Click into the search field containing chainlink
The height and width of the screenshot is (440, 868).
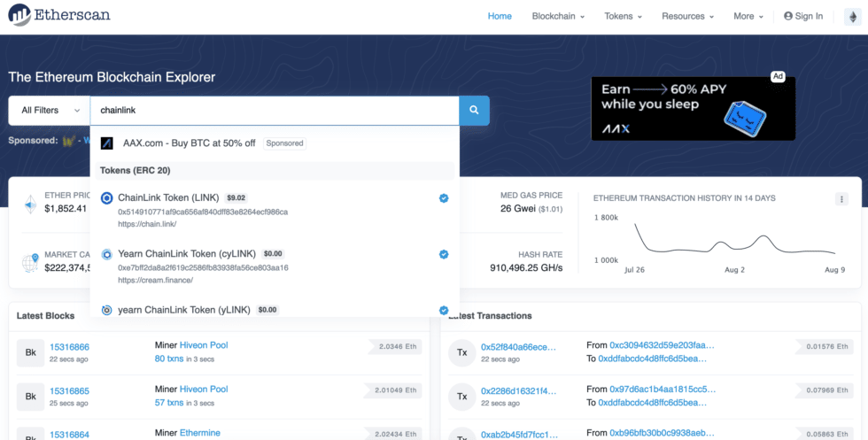pos(275,111)
